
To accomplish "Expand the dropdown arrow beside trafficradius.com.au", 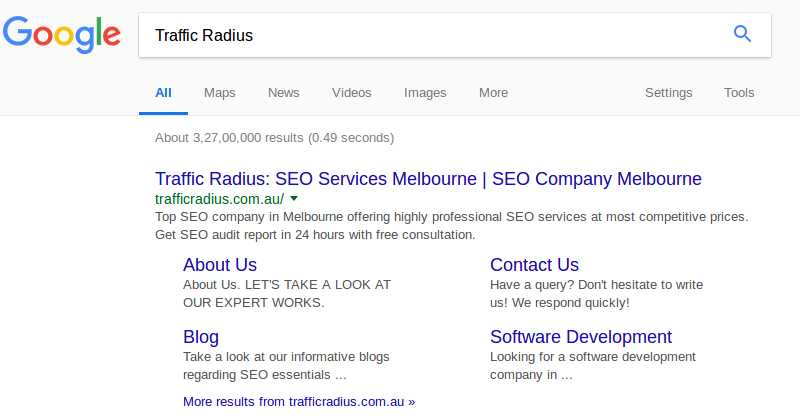I will (294, 198).
